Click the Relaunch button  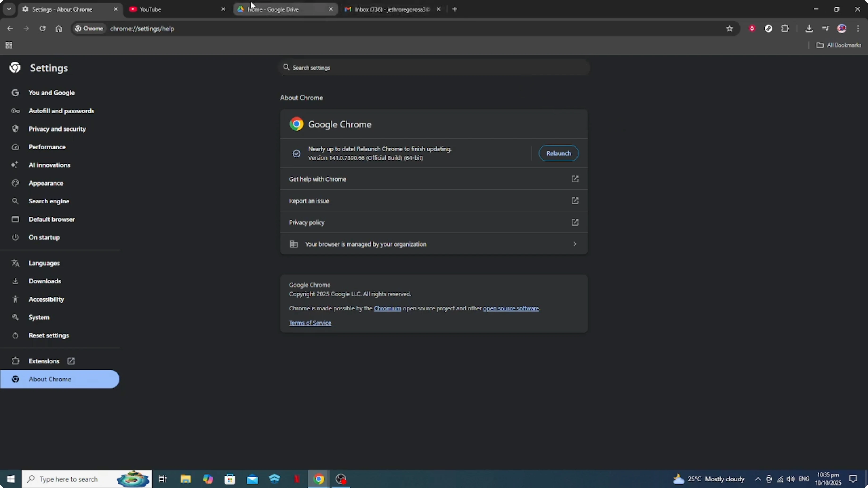558,153
